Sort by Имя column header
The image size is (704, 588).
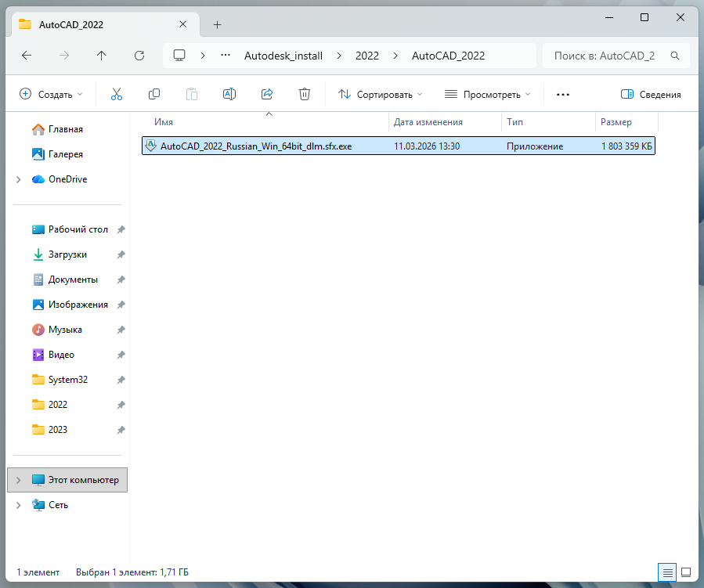164,122
